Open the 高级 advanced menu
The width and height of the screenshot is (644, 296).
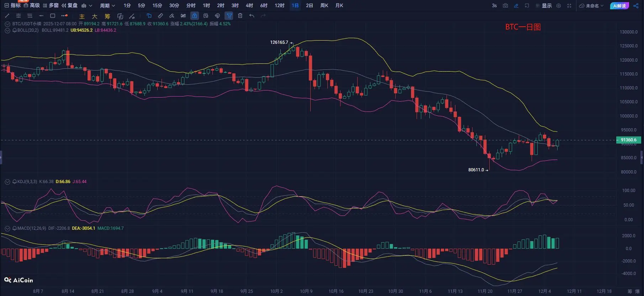(32, 5)
